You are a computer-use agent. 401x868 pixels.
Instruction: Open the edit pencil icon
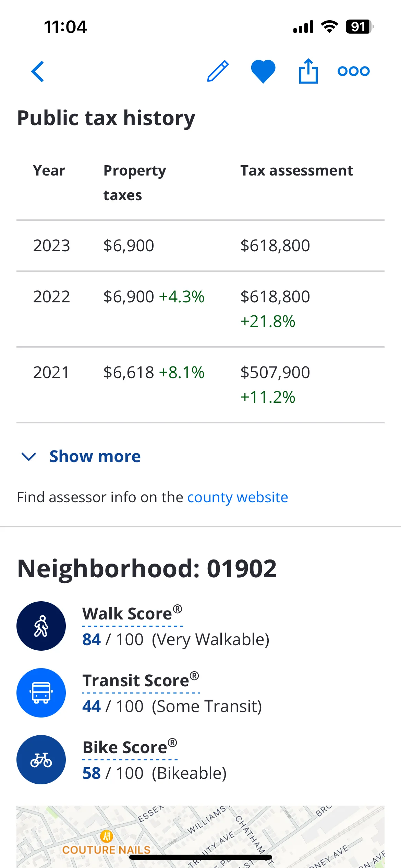(x=218, y=71)
